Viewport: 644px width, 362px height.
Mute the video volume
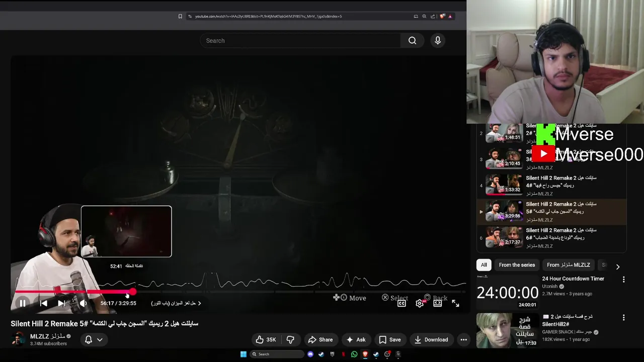click(x=83, y=303)
